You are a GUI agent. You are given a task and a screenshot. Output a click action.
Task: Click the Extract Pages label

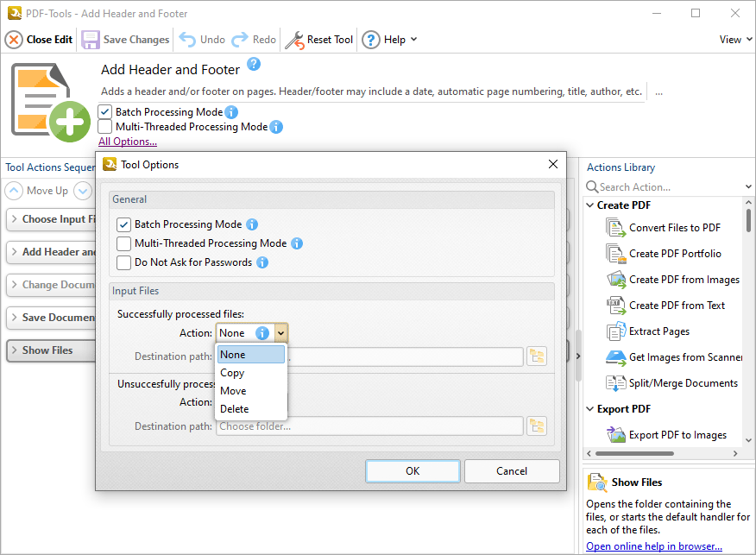tap(659, 331)
